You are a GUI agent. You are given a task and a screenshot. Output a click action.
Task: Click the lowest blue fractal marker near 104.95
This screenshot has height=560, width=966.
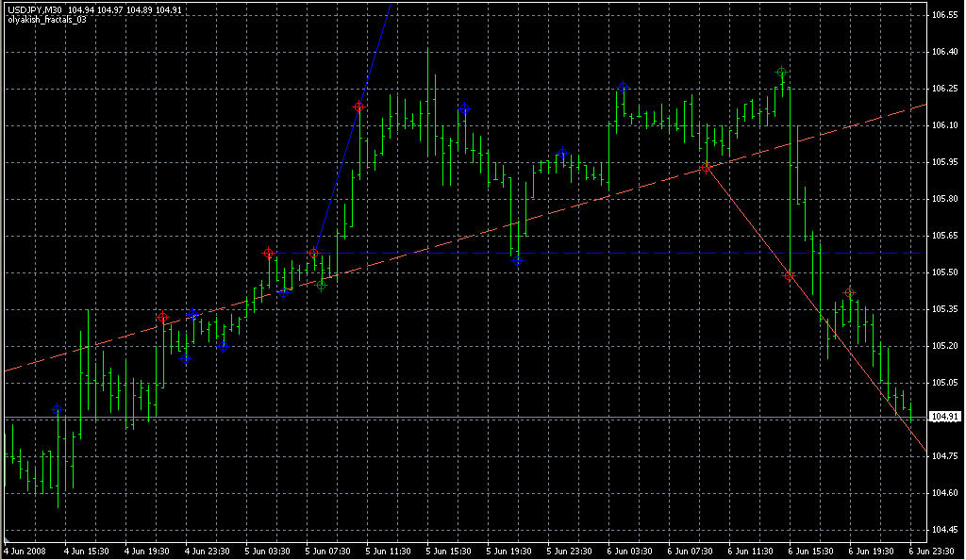tap(58, 410)
